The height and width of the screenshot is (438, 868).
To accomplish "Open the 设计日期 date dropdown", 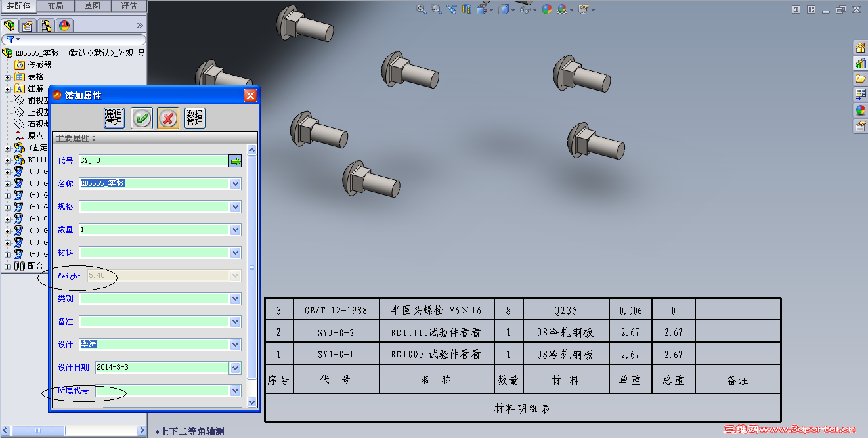I will click(x=236, y=368).
